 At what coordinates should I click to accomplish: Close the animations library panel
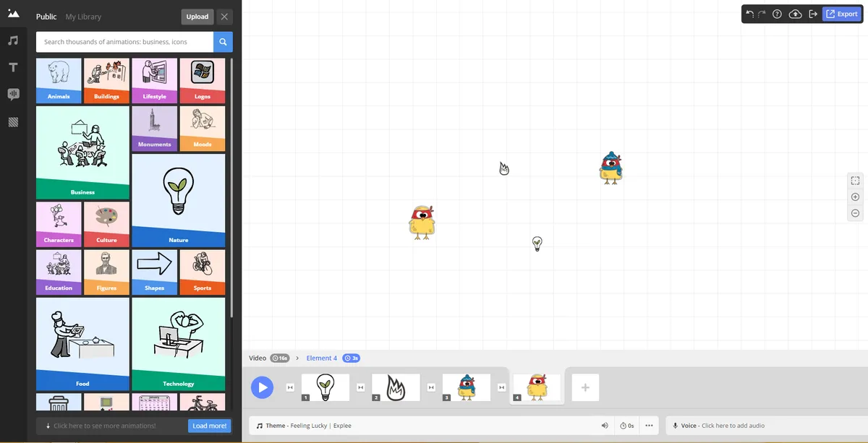click(x=225, y=17)
